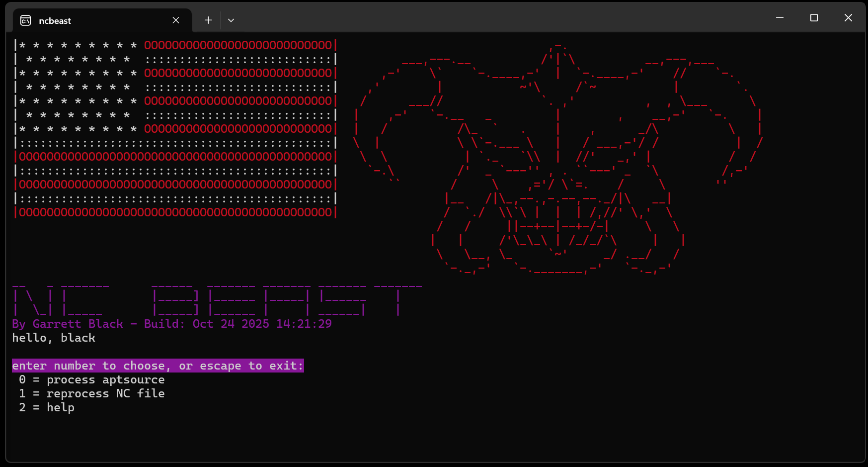Click the star field of the ASCII flag
This screenshot has width=868, height=467.
tap(79, 87)
